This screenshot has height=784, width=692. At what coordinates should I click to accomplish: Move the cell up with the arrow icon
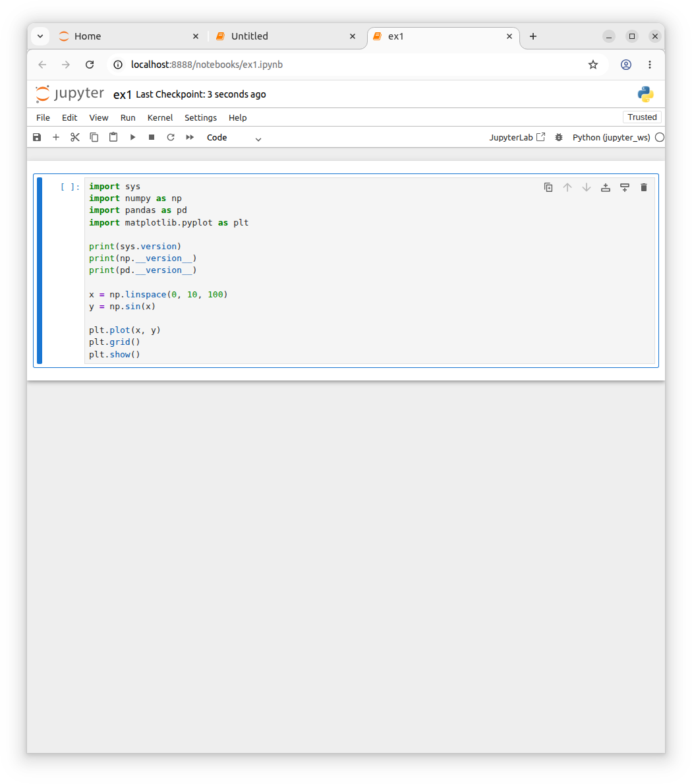click(567, 187)
